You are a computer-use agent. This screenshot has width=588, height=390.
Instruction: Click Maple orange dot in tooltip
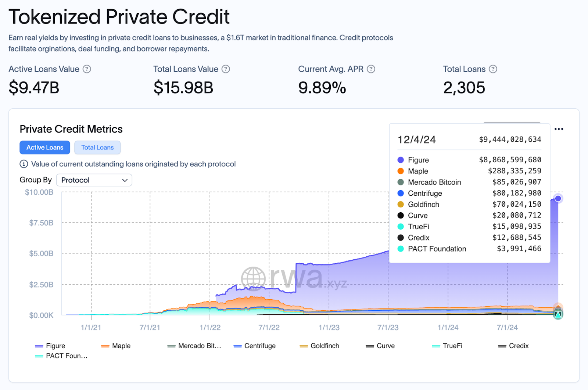point(401,171)
